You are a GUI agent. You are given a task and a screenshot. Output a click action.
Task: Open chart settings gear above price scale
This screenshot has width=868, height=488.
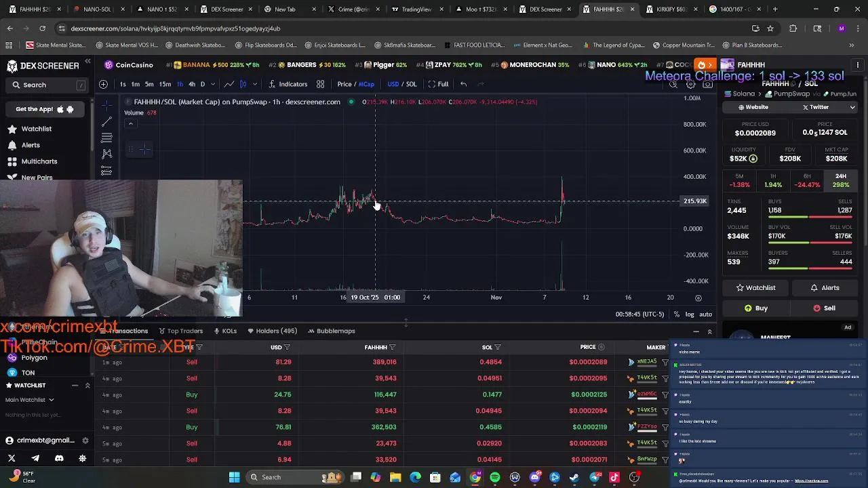(x=690, y=85)
